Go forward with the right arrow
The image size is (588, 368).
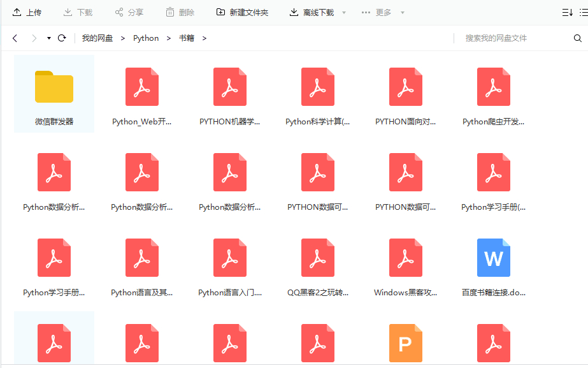(x=34, y=38)
